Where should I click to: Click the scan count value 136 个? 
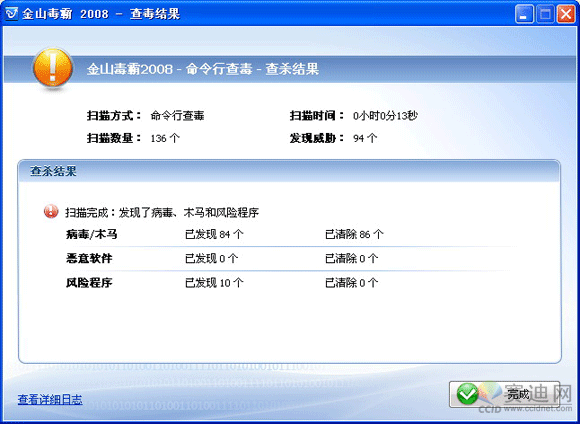coord(165,138)
